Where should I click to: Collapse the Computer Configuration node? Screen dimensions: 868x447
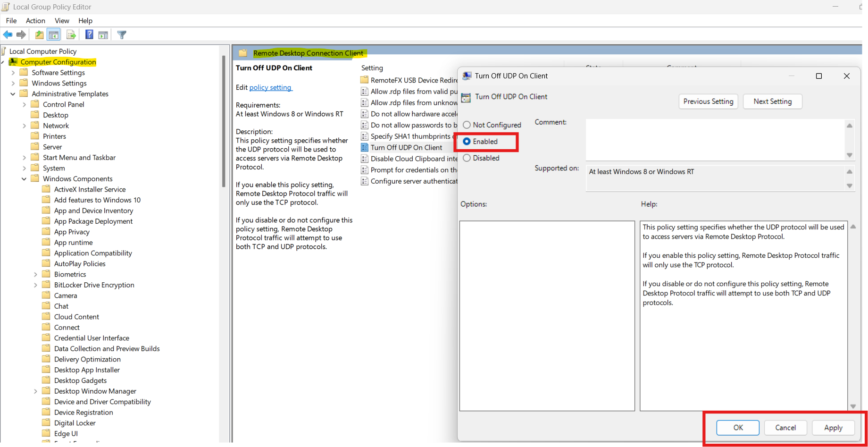[x=2, y=62]
